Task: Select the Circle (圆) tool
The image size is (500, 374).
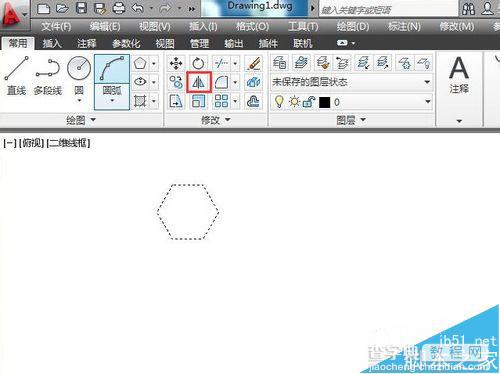Action: (x=79, y=76)
